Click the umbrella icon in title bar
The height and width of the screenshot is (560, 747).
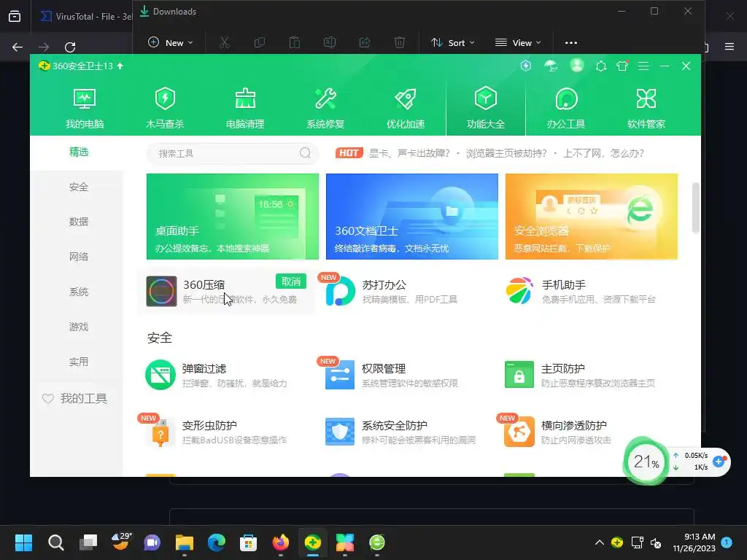551,66
